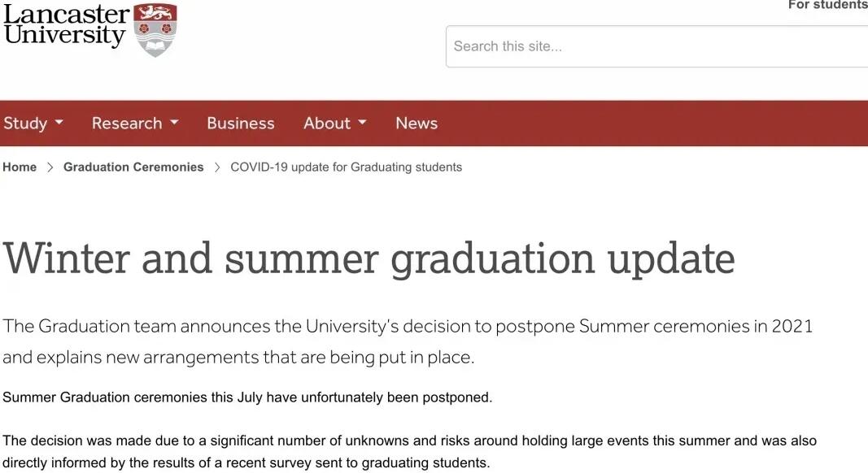The height and width of the screenshot is (473, 868).
Task: Click the chevron separator after Home
Action: [50, 167]
